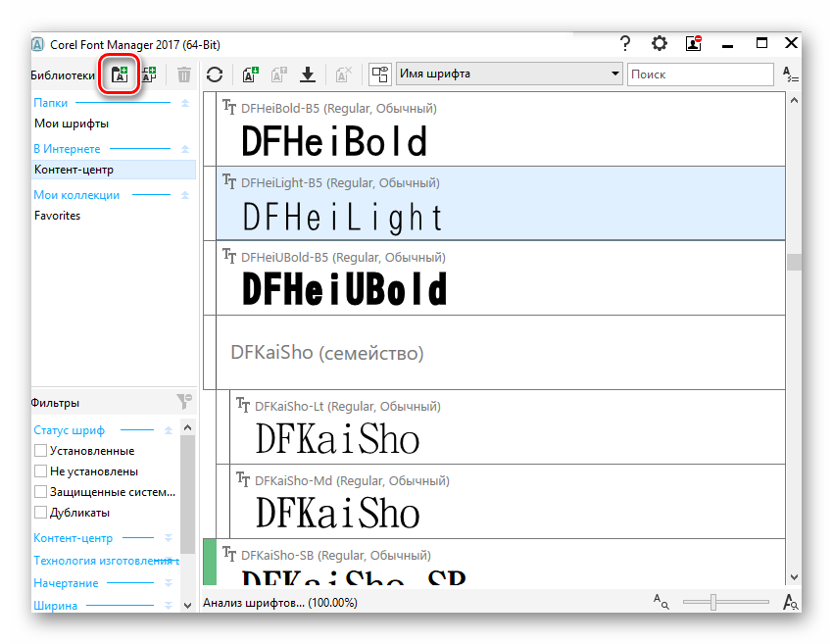Select the DFHeiLight-B5 font preview text

[x=342, y=217]
